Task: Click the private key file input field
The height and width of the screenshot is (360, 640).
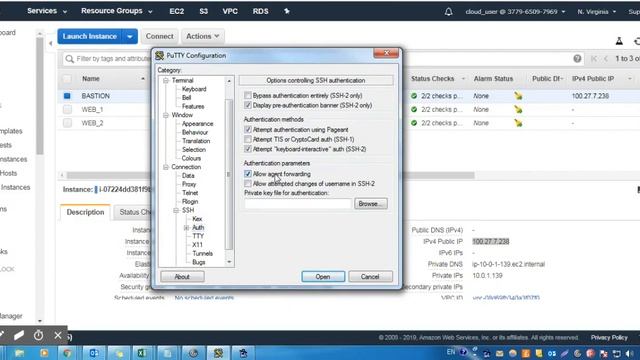Action: [298, 204]
